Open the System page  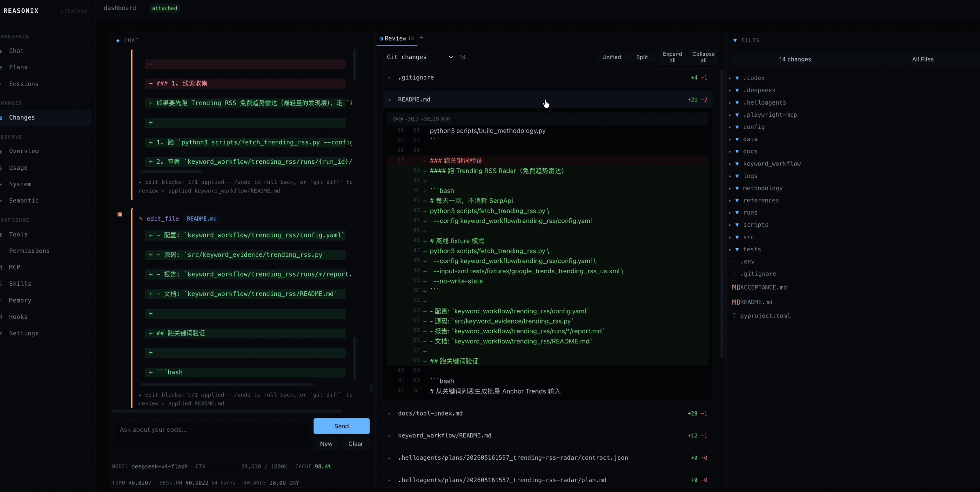click(x=20, y=184)
